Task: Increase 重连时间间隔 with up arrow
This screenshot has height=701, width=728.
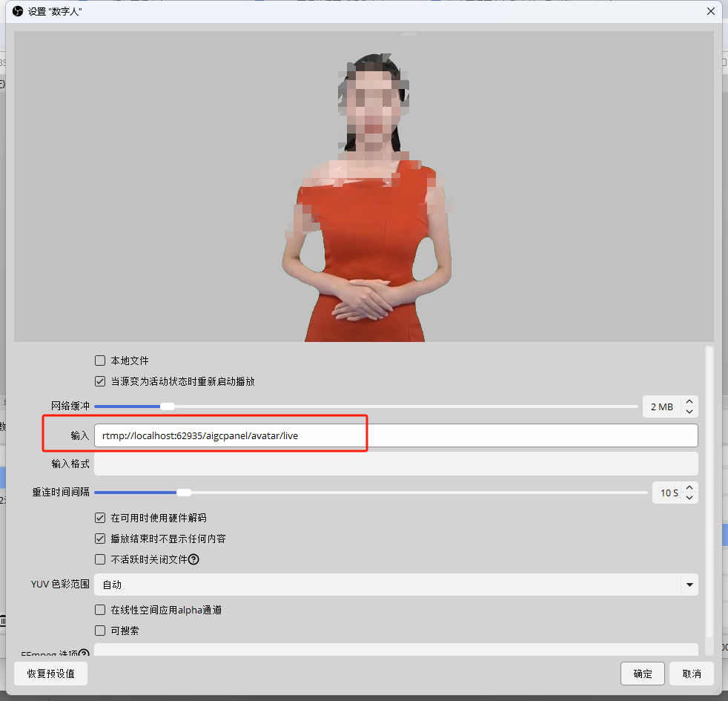Action: tap(689, 487)
